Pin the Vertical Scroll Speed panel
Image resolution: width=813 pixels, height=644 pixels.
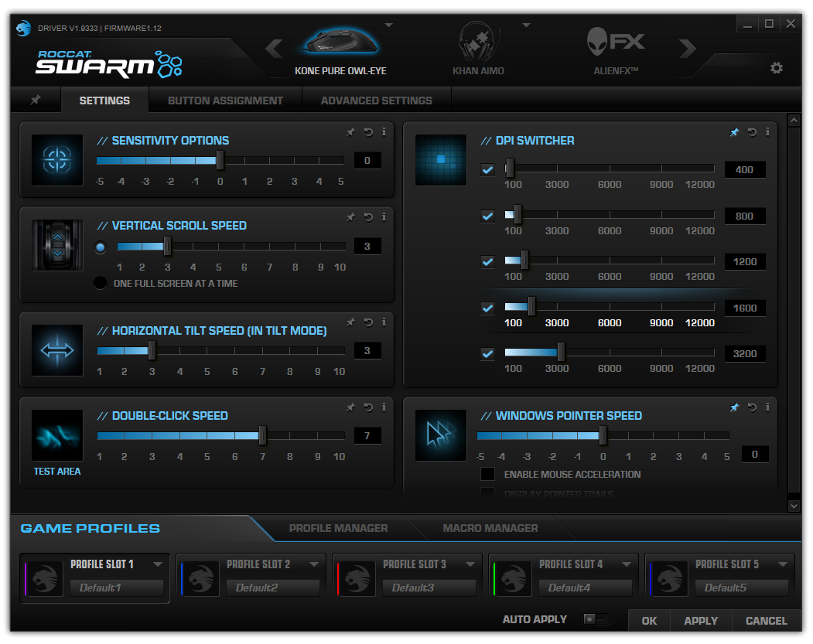[351, 217]
